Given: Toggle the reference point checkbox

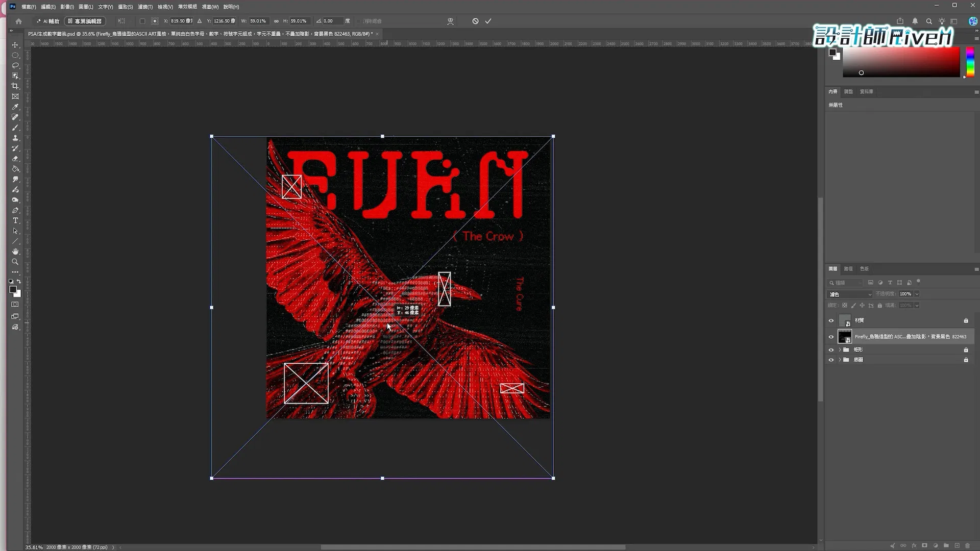Looking at the screenshot, I should (142, 21).
